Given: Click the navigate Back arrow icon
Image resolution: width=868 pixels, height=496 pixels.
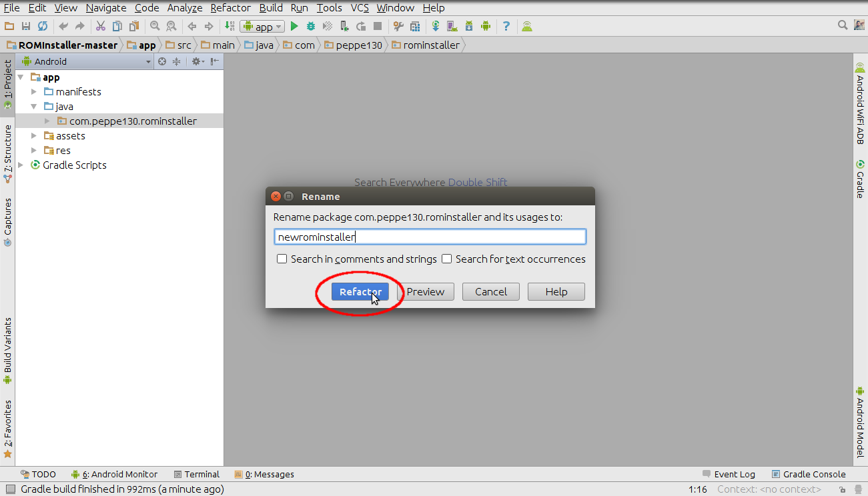Looking at the screenshot, I should pos(192,26).
